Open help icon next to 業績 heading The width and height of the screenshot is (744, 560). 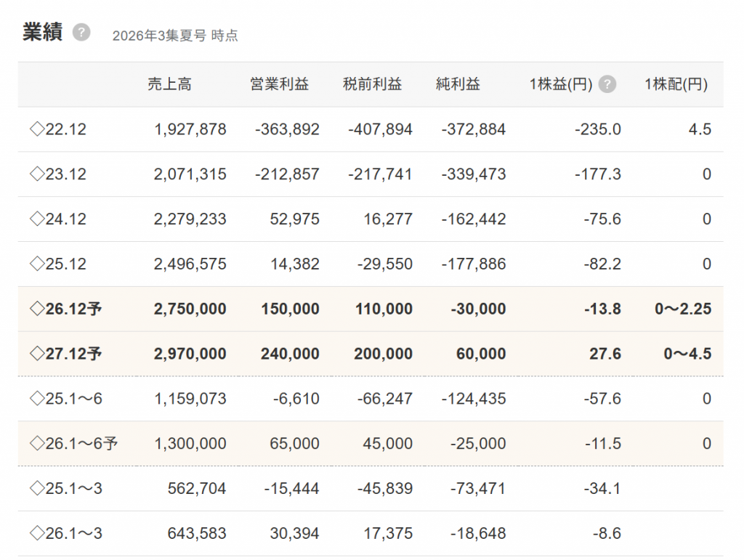click(81, 32)
